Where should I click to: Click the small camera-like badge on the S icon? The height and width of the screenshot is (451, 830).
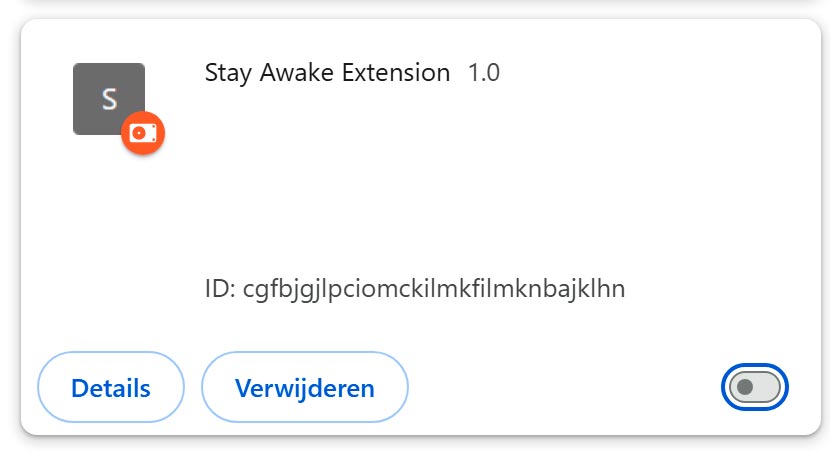point(143,133)
